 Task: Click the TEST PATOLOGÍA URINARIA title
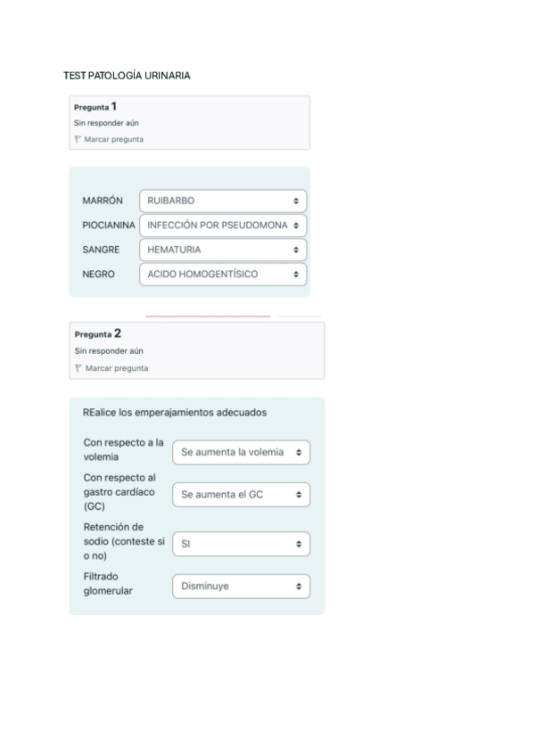point(127,76)
